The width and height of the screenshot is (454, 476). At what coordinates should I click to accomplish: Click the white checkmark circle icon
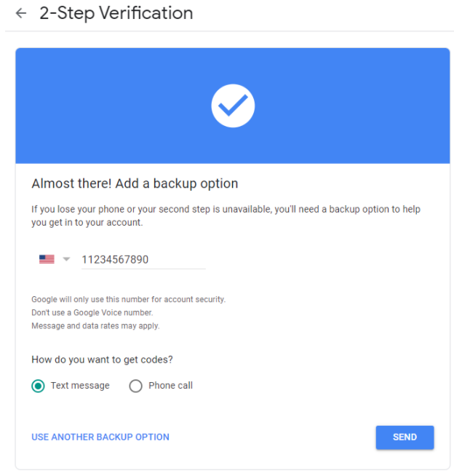pyautogui.click(x=233, y=106)
